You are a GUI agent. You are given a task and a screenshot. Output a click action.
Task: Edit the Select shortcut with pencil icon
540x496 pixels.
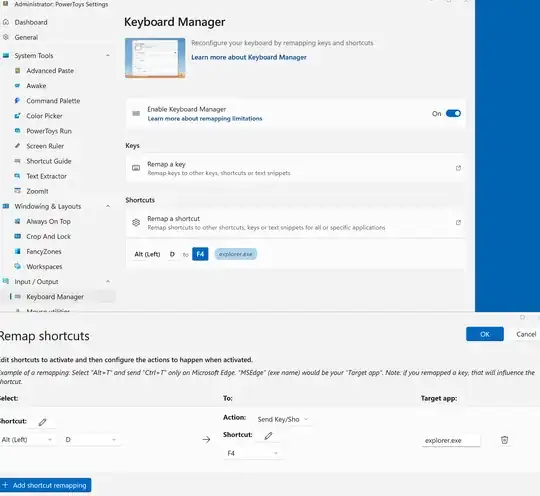42,422
